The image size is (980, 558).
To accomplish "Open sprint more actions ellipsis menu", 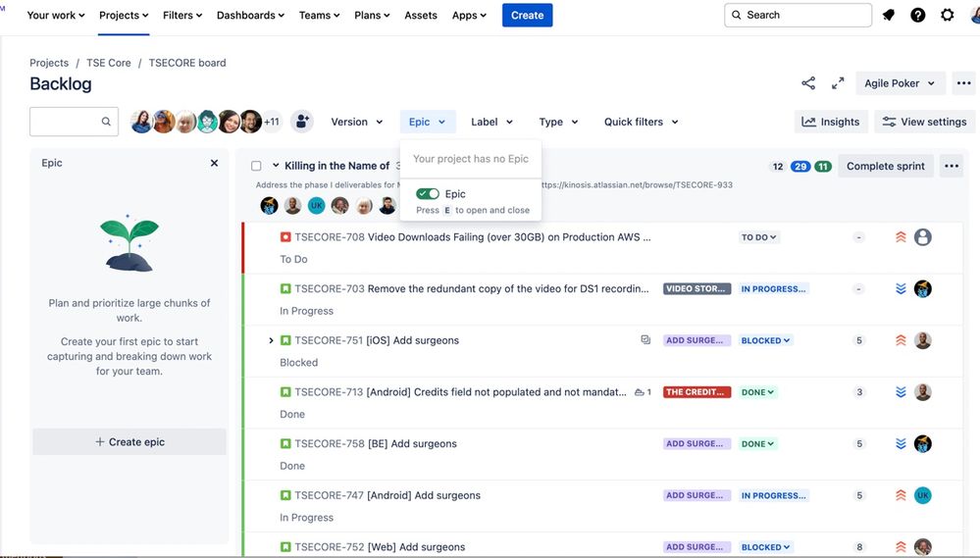I will [952, 166].
